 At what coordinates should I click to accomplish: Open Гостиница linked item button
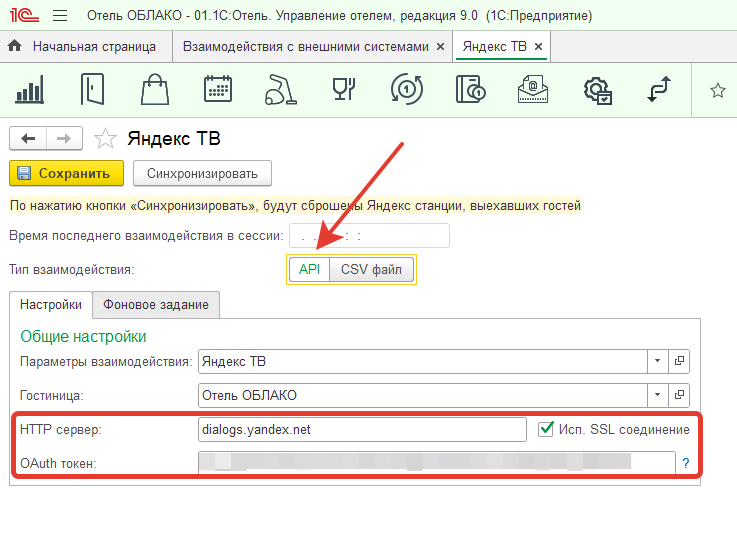click(x=679, y=395)
